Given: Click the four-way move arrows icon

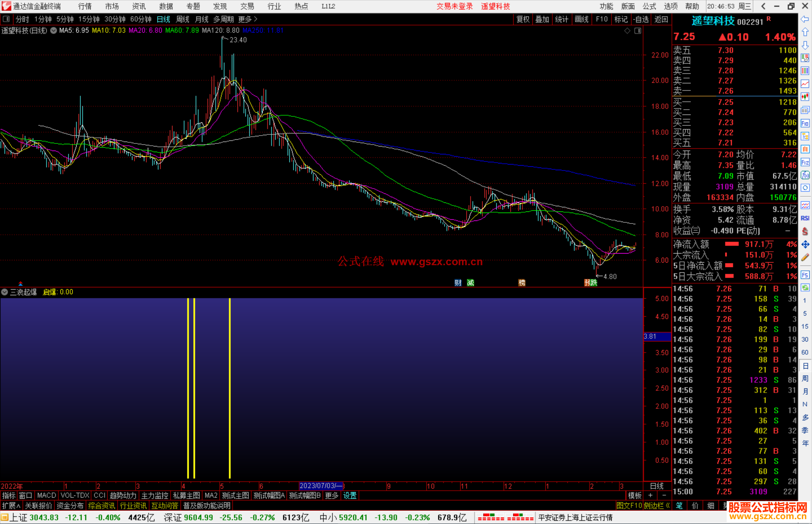Looking at the screenshot, I should click(x=805, y=245).
